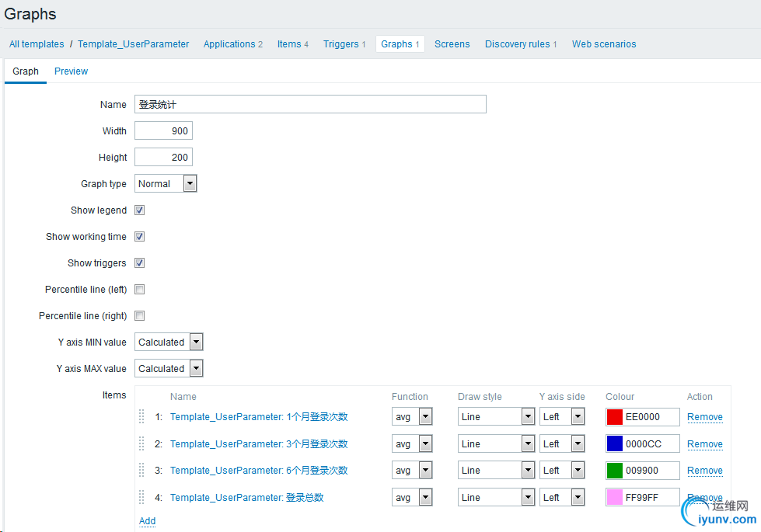761x532 pixels.
Task: Open the green 009900 colour swatch
Action: point(614,471)
